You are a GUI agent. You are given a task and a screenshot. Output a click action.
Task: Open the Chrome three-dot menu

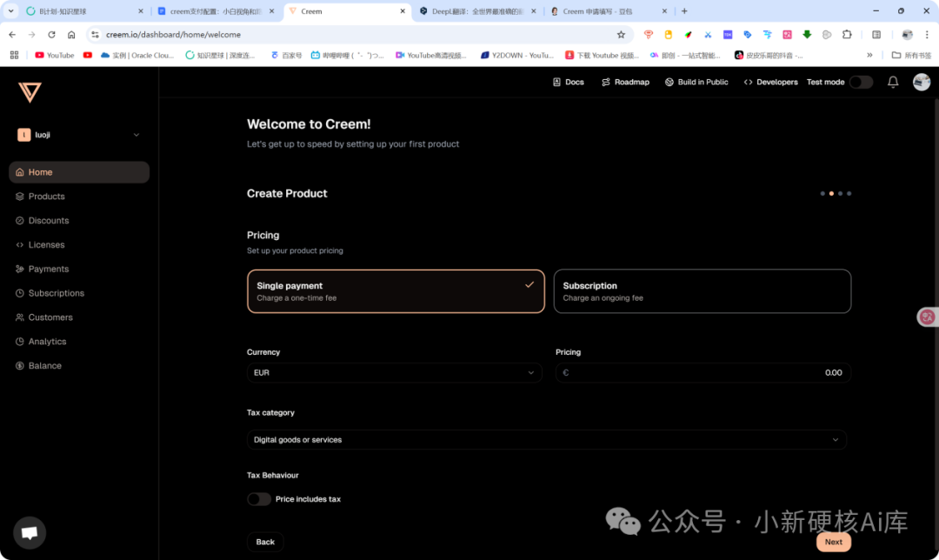coord(927,35)
